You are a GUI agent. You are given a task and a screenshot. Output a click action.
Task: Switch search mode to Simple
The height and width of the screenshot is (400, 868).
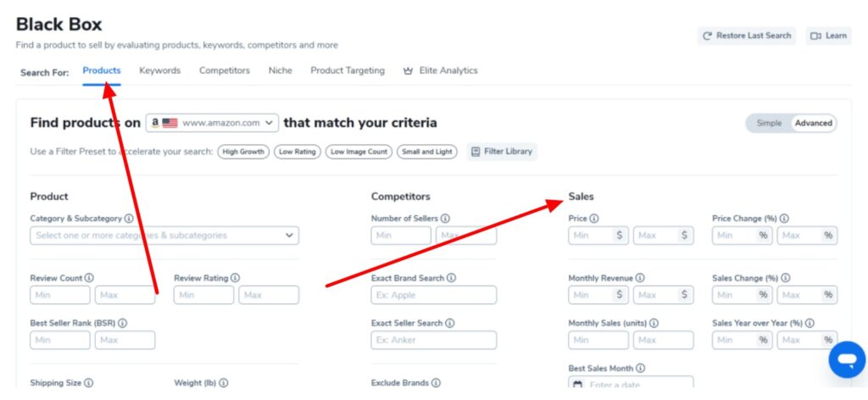pyautogui.click(x=769, y=124)
